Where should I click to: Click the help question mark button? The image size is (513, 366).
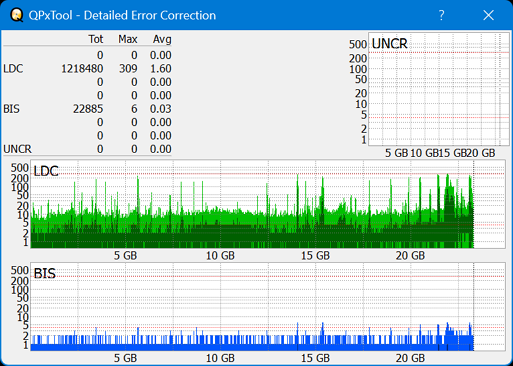[441, 15]
